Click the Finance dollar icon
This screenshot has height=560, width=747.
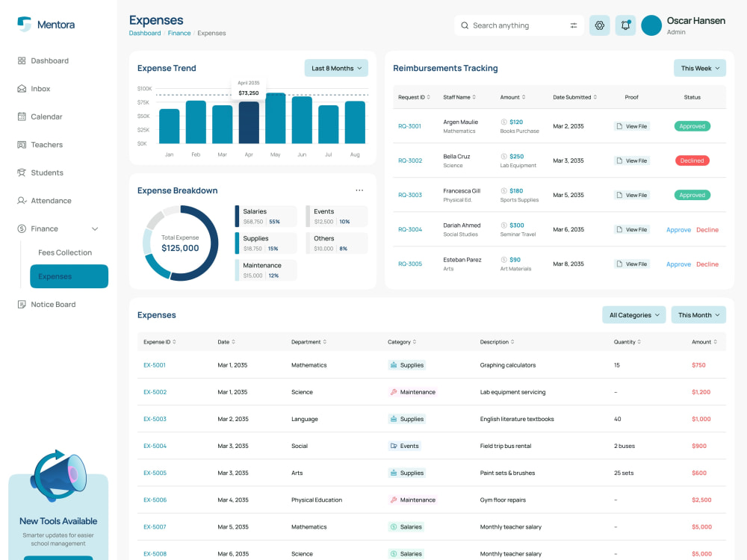22,228
